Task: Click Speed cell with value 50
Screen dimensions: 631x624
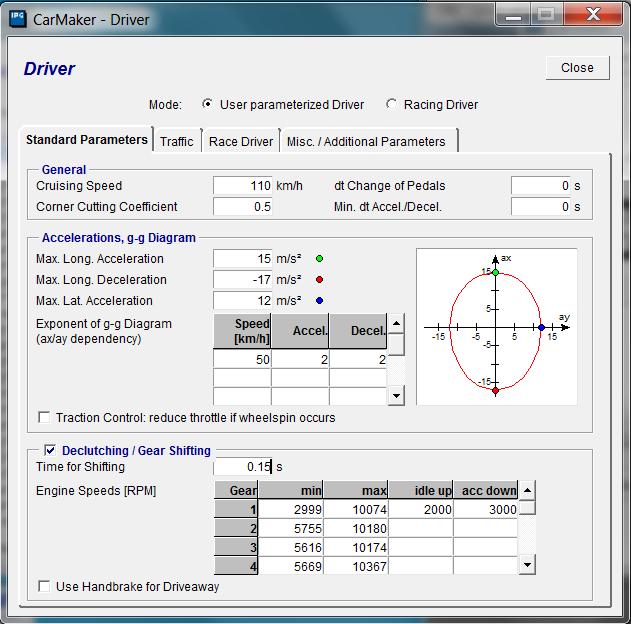Action: point(242,359)
